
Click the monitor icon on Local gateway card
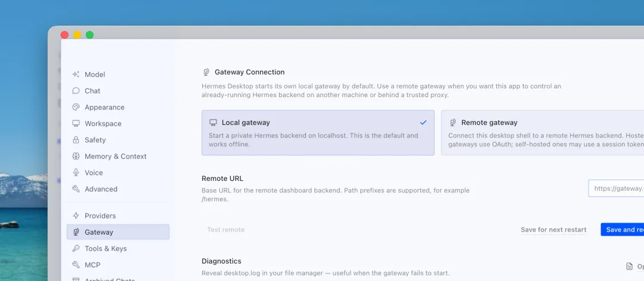tap(213, 123)
